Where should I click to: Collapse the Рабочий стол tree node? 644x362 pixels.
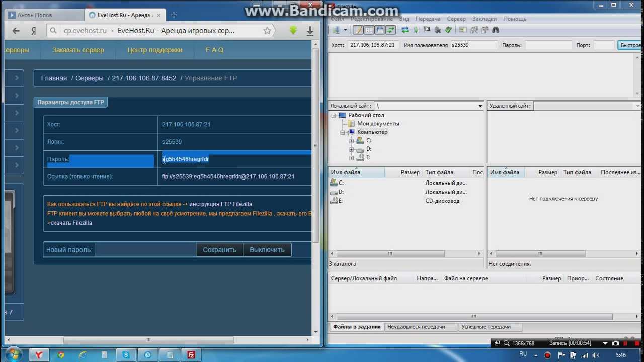pos(333,115)
